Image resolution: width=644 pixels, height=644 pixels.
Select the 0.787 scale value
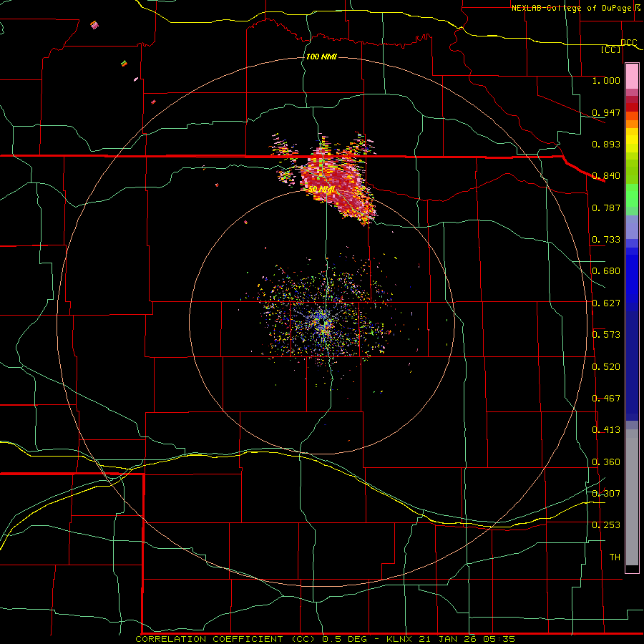(x=606, y=208)
